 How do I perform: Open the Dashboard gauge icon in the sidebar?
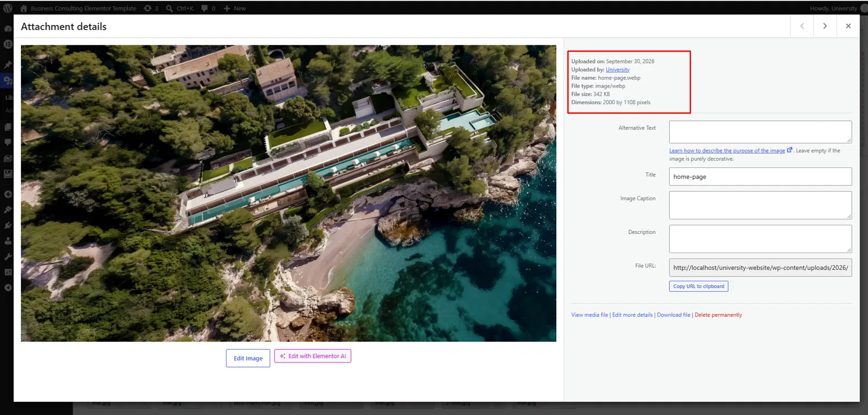(x=8, y=29)
